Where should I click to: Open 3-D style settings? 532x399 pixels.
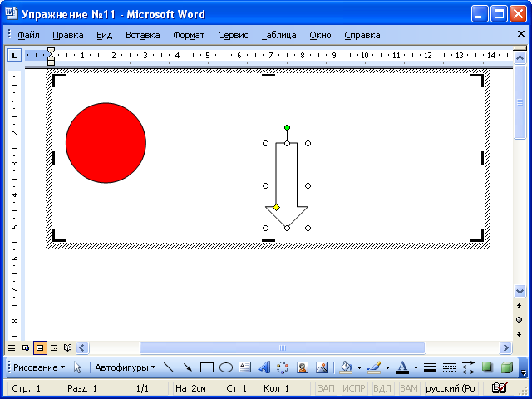click(506, 367)
